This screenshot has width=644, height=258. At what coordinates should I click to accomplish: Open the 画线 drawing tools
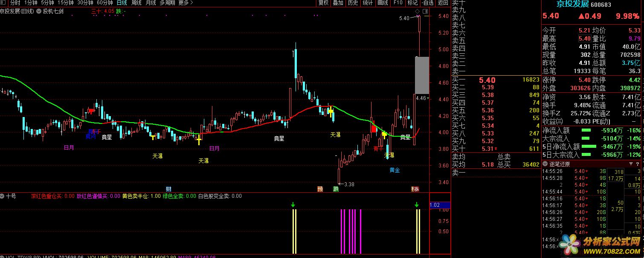383,3
